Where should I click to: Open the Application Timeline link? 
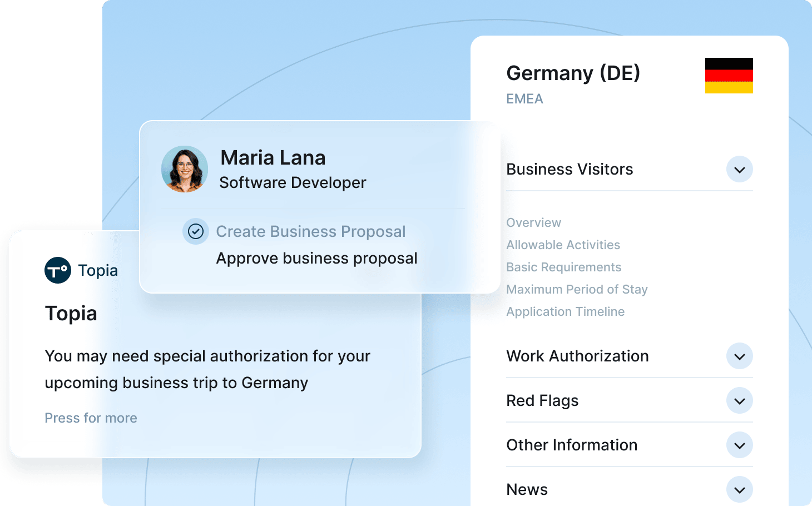coord(565,312)
